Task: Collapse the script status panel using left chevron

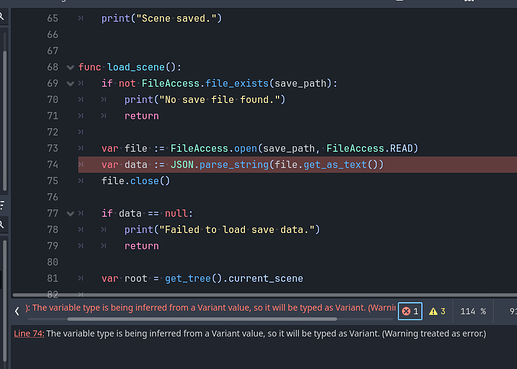Action: point(17,311)
